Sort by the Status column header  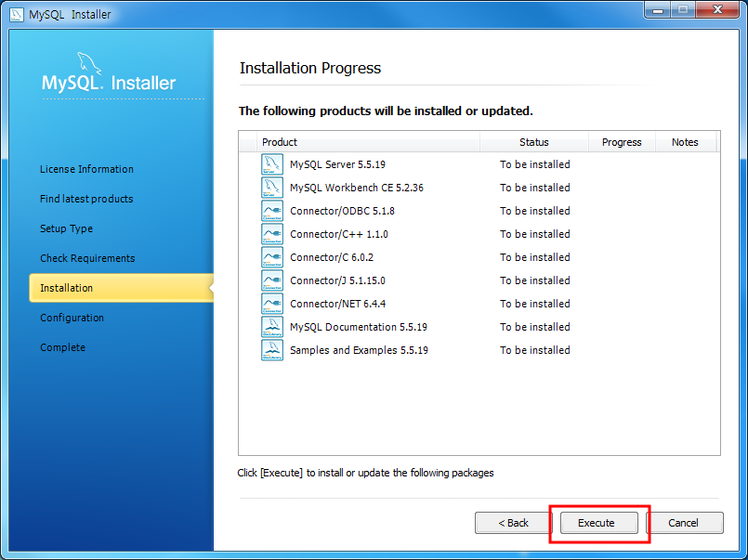533,142
